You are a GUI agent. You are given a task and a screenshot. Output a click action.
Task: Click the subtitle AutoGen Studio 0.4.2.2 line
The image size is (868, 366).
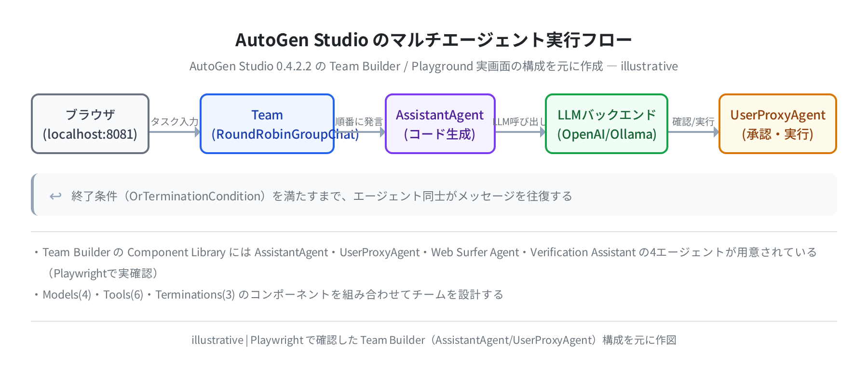click(434, 66)
